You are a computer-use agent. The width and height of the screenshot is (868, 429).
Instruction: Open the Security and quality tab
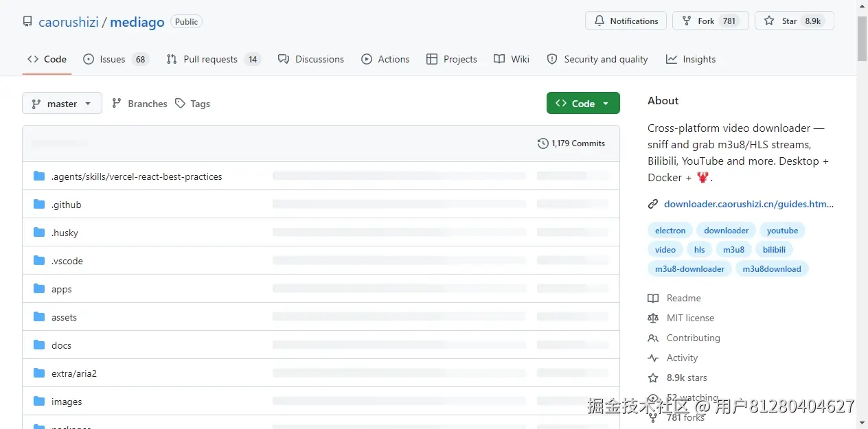[x=597, y=59]
